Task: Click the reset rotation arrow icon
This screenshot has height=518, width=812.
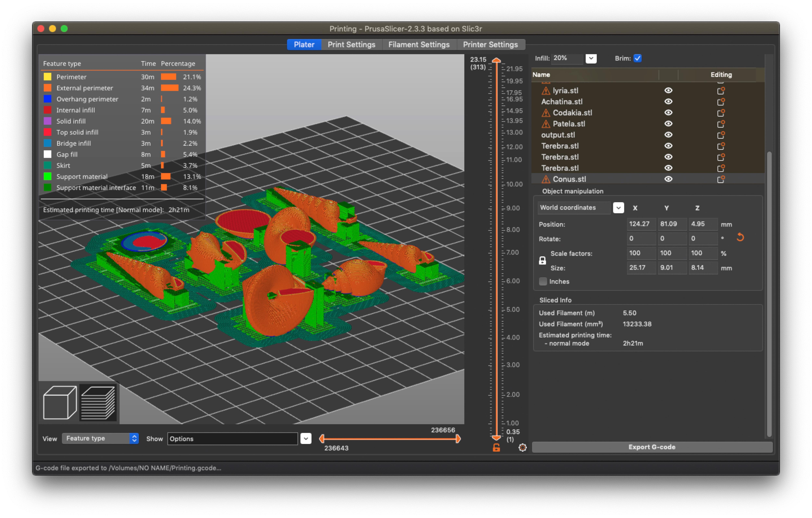Action: (x=740, y=238)
